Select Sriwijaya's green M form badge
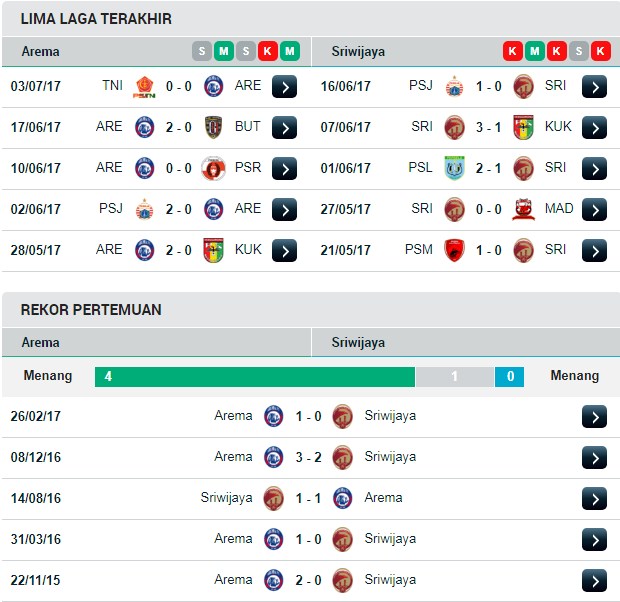This screenshot has width=620, height=602. click(535, 51)
